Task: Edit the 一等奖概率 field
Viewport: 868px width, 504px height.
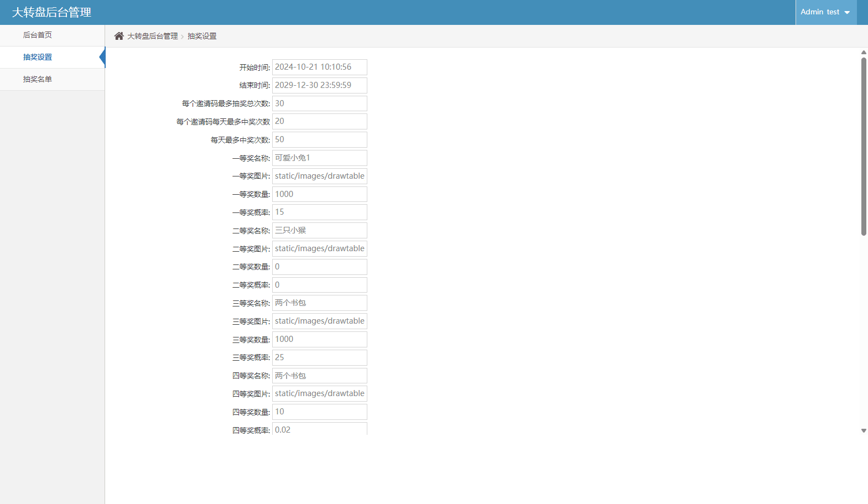Action: coord(320,212)
